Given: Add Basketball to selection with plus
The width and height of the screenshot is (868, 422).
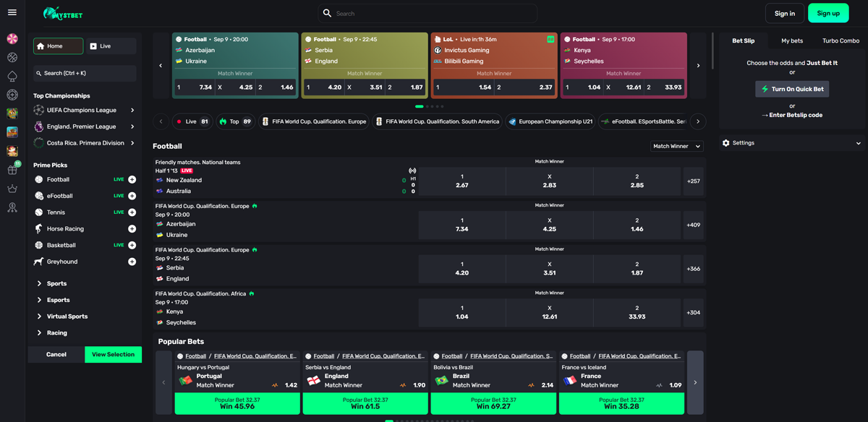Looking at the screenshot, I should [x=132, y=245].
